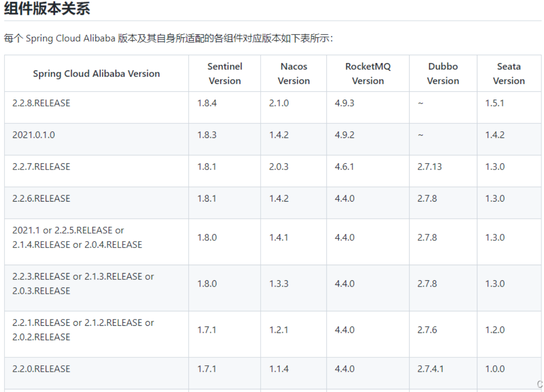544x392 pixels.
Task: Click the 2.2.6.RELEASE row label
Action: (41, 198)
